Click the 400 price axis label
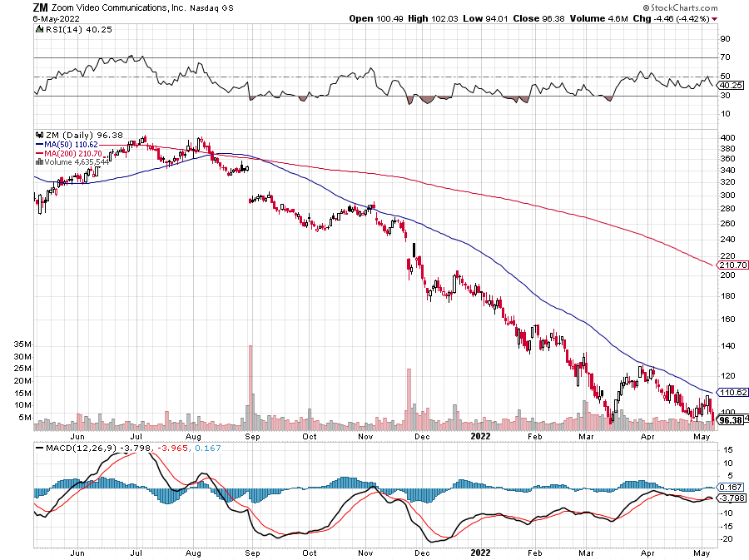Viewport: 749px width, 560px height. click(x=727, y=137)
